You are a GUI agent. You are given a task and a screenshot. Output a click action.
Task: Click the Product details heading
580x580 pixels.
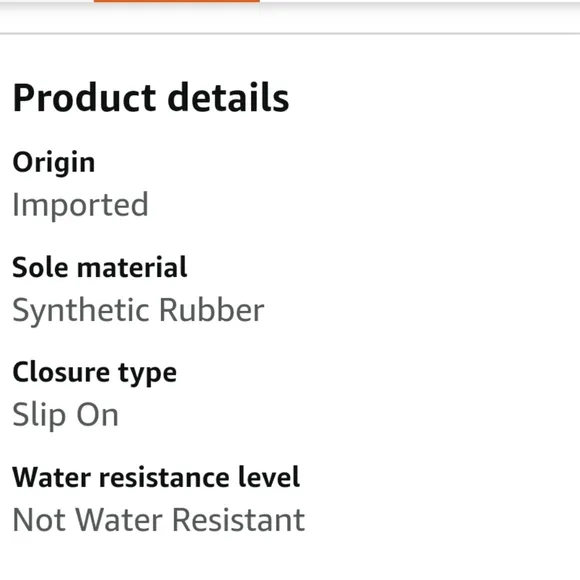(x=151, y=98)
